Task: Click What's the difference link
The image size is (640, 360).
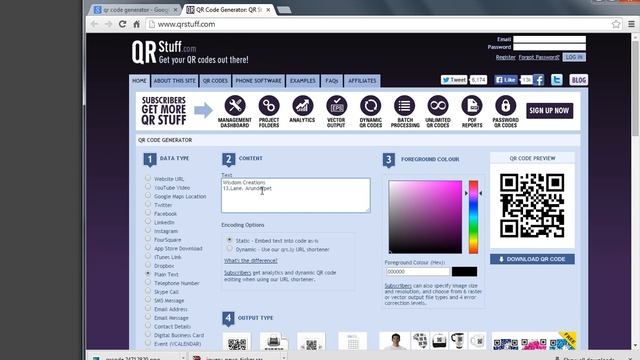Action: (251, 261)
